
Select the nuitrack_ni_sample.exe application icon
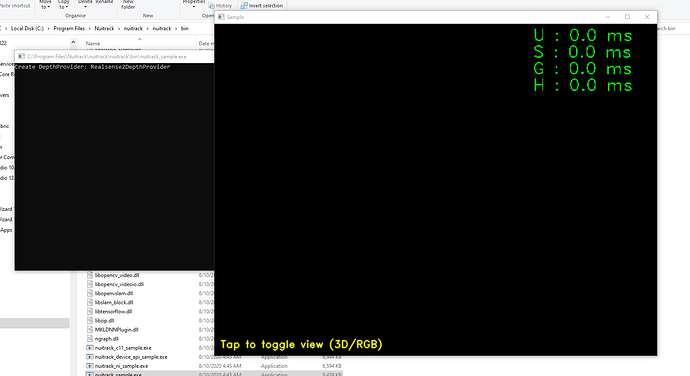click(90, 366)
